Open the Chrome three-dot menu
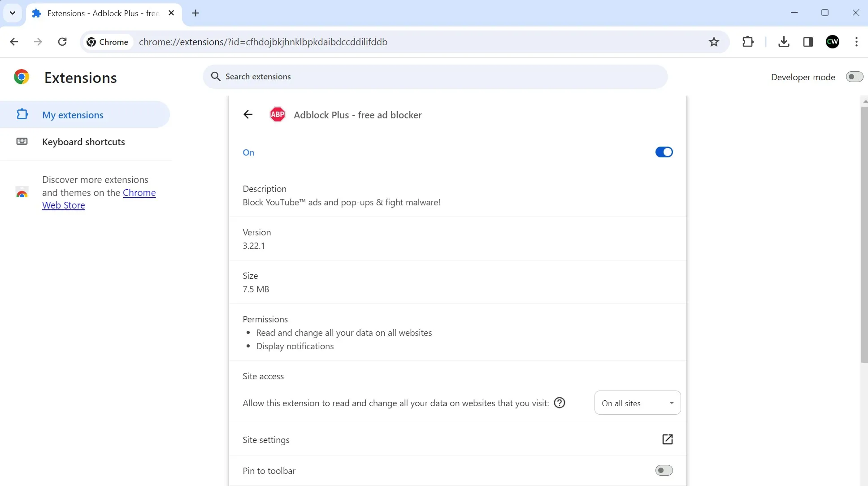Viewport: 868px width, 486px height. pos(856,42)
